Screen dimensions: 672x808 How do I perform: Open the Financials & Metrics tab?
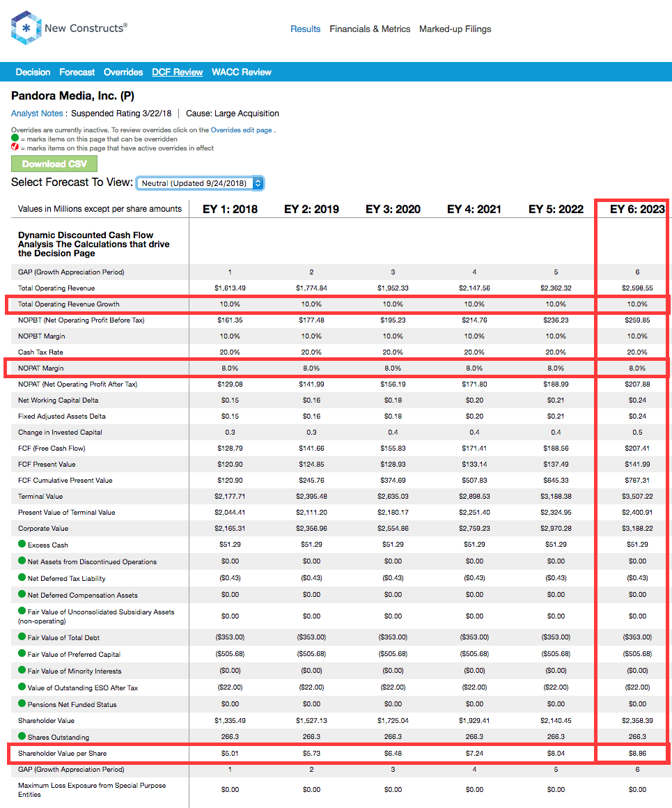tap(370, 29)
